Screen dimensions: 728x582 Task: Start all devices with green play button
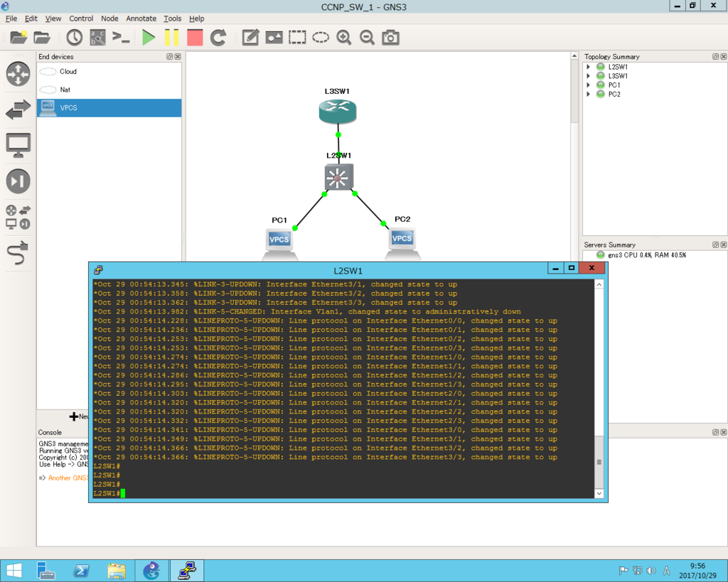tap(149, 37)
